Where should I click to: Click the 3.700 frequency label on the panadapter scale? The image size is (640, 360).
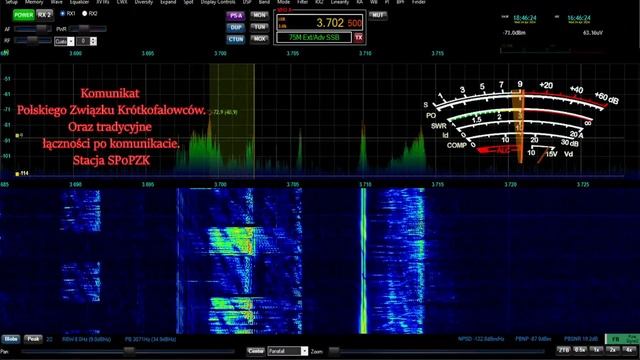tap(220, 53)
